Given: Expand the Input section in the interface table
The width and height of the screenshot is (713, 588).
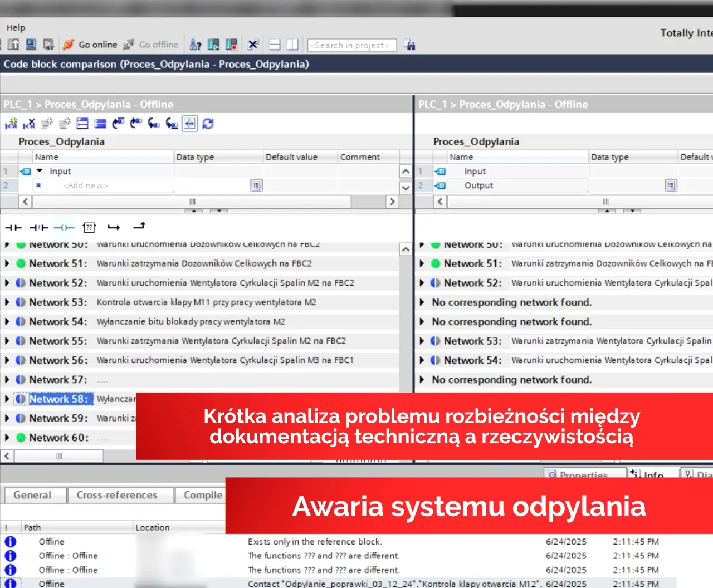Looking at the screenshot, I should pyautogui.click(x=39, y=171).
